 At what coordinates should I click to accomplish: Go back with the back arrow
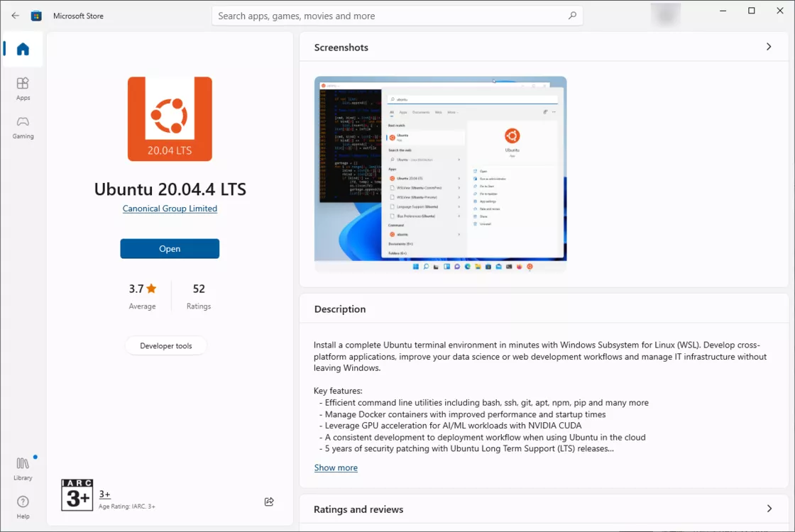pyautogui.click(x=15, y=16)
